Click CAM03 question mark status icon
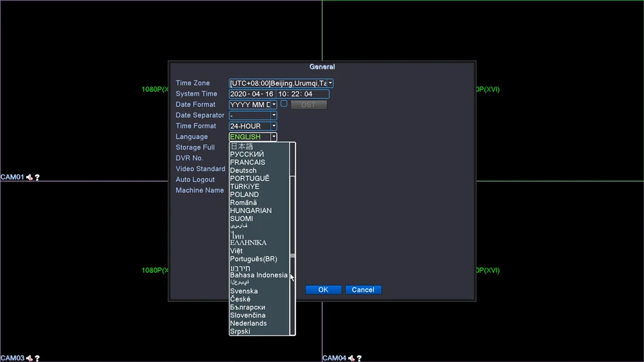This screenshot has width=644, height=362. [x=38, y=359]
